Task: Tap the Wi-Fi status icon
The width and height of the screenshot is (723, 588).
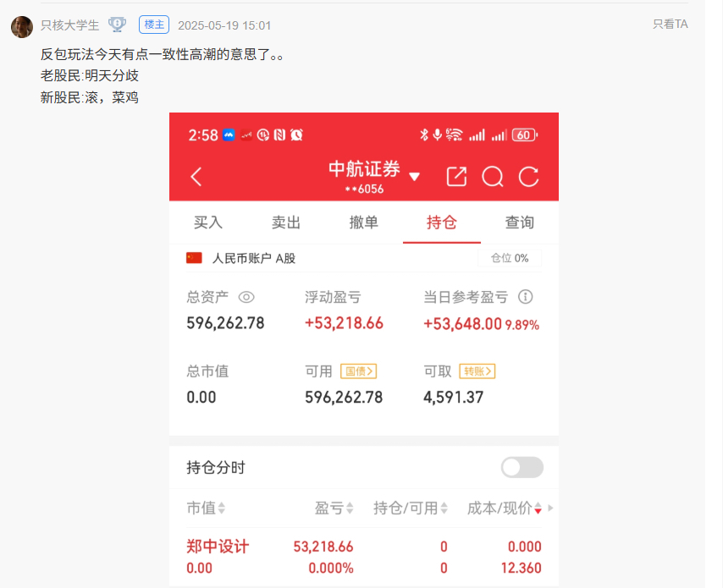Action: 454,135
